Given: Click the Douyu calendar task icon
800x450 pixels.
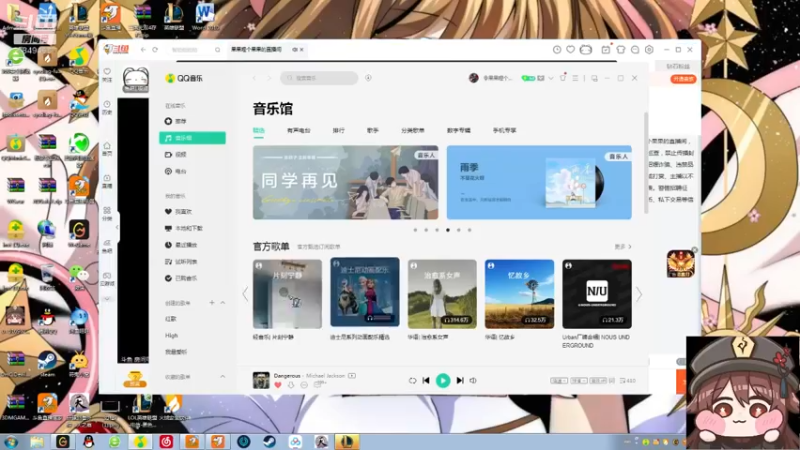Looking at the screenshot, I should pyautogui.click(x=606, y=49).
